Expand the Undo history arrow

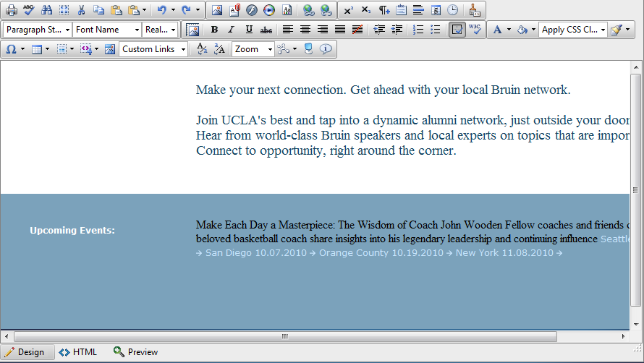tap(173, 10)
